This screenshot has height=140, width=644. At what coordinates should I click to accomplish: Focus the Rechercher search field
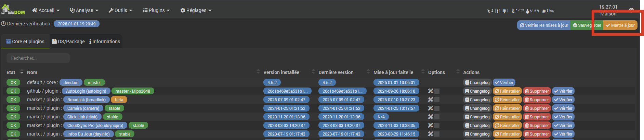point(38,58)
